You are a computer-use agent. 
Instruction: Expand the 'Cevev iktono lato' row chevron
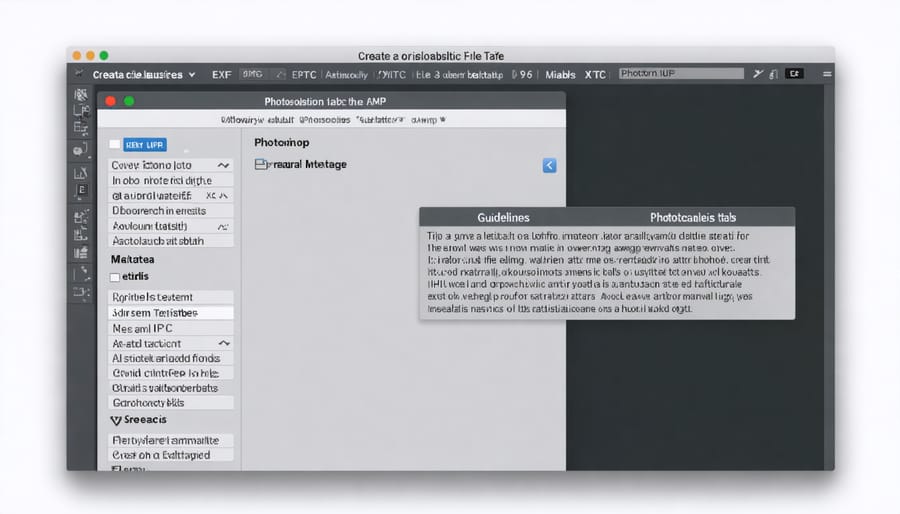[223, 165]
